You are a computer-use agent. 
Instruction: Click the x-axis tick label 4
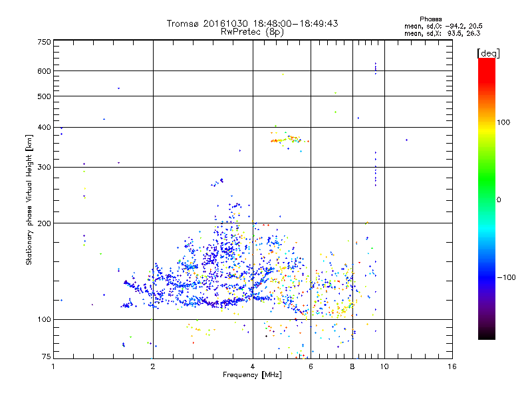click(x=253, y=366)
